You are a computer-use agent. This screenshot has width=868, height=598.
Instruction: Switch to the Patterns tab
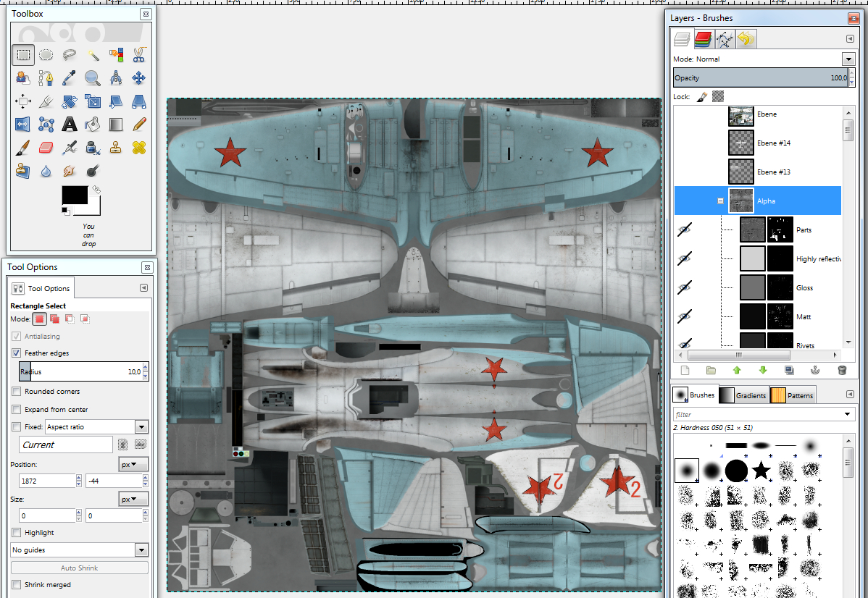tap(792, 395)
